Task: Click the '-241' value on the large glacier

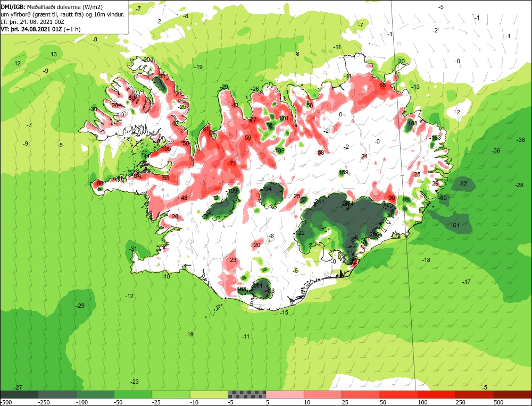Action: 318,201
